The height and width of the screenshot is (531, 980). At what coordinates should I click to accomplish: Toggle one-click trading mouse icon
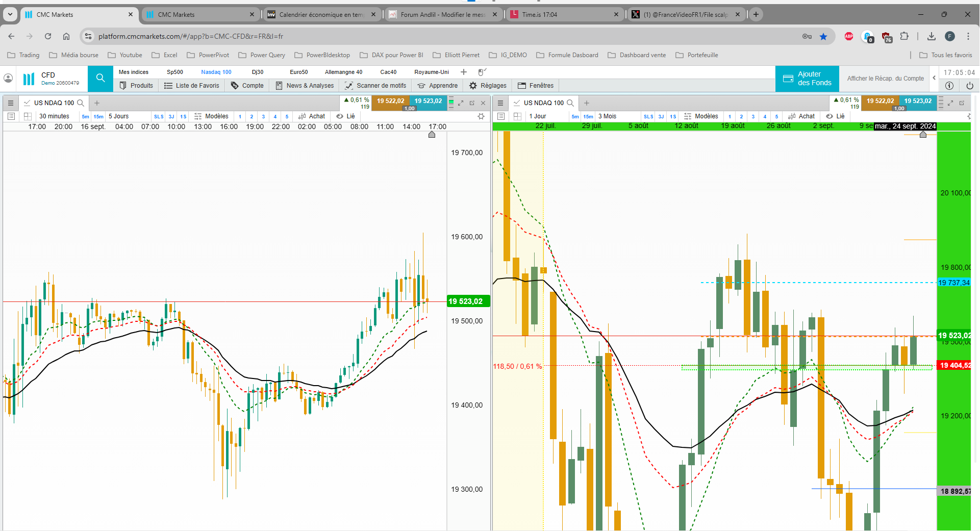[482, 72]
